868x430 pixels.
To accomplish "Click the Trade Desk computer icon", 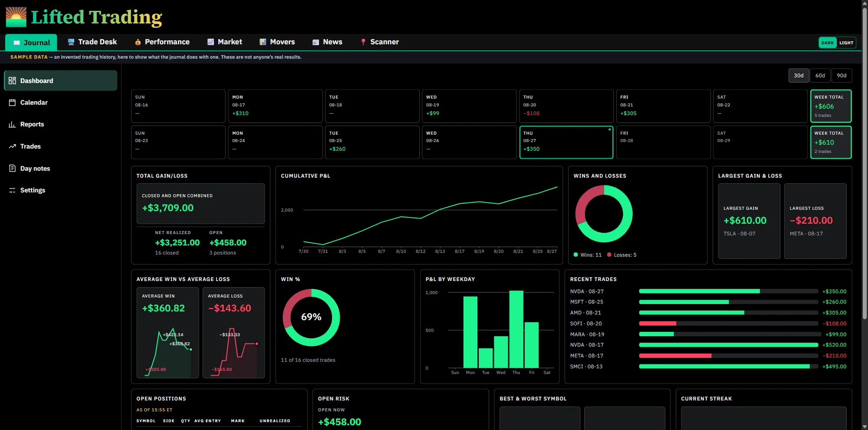I will pos(71,42).
